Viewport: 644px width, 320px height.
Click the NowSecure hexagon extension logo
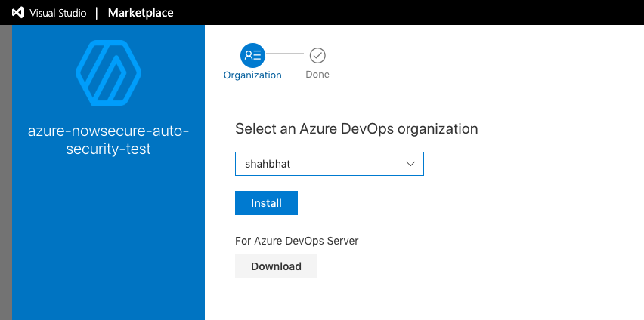click(108, 72)
